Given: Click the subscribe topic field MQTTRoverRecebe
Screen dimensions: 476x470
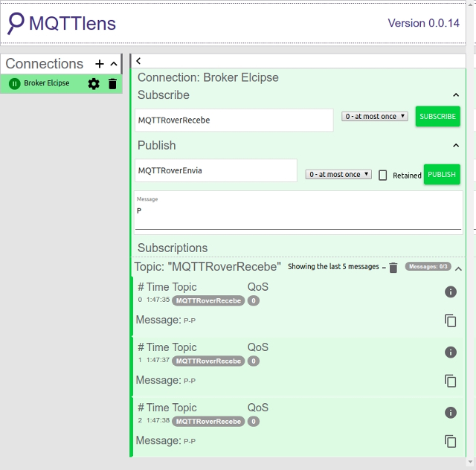Looking at the screenshot, I should (234, 120).
